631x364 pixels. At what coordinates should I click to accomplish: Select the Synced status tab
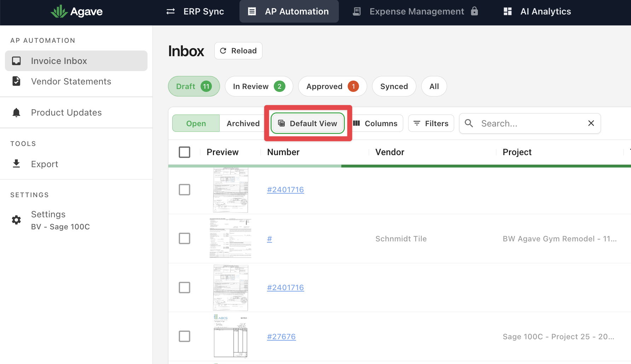click(x=394, y=86)
